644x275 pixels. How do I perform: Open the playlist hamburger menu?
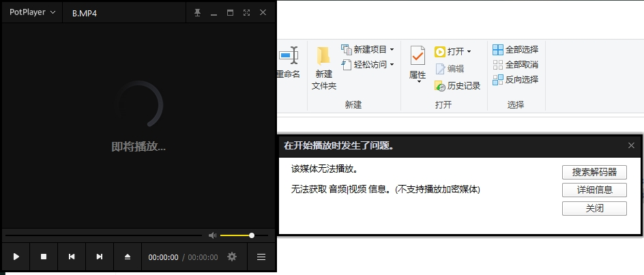pos(261,257)
